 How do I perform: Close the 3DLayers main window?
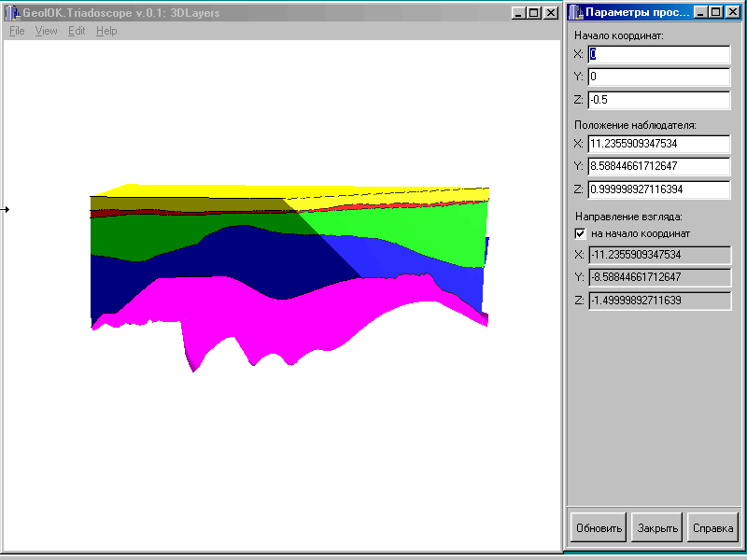[x=551, y=13]
